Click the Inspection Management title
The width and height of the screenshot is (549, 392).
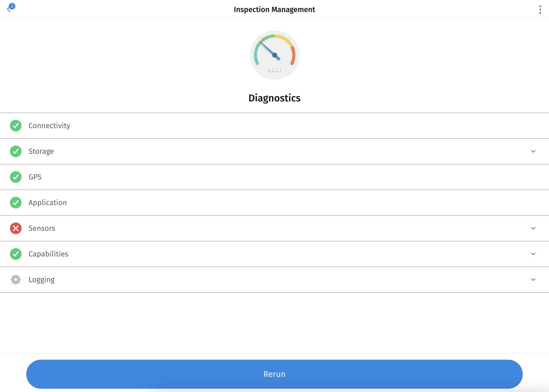274,9
